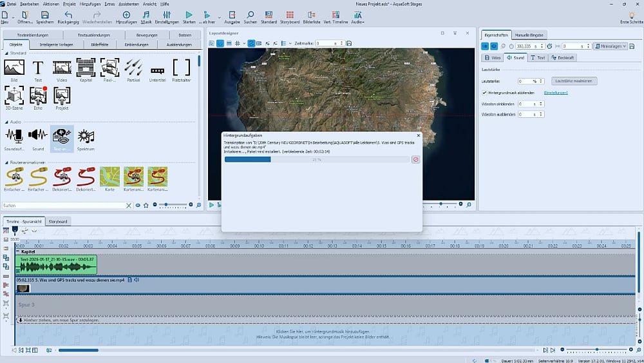Open the Minivorlagen dropdown
The width and height of the screenshot is (644, 363).
609,46
